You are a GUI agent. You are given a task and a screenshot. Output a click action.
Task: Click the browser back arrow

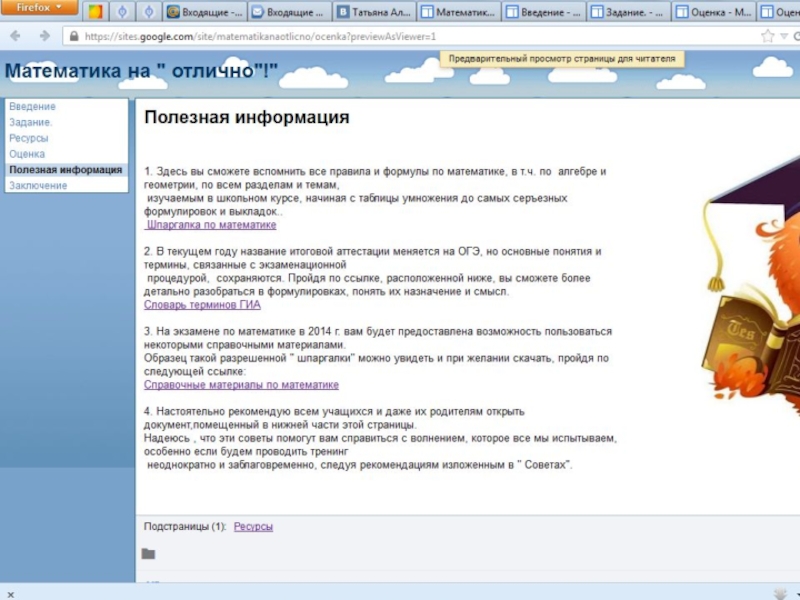click(17, 36)
